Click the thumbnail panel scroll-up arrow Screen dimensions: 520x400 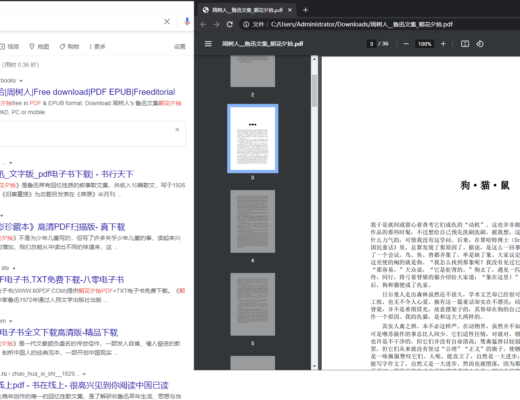point(314,59)
